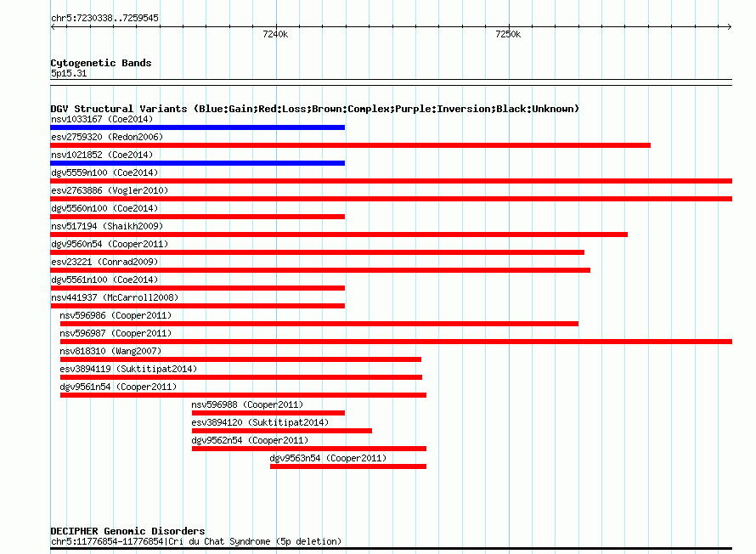Click the DECIPHER Genomic Disorders track title
Image resolution: width=756 pixels, height=554 pixels.
pos(127,531)
